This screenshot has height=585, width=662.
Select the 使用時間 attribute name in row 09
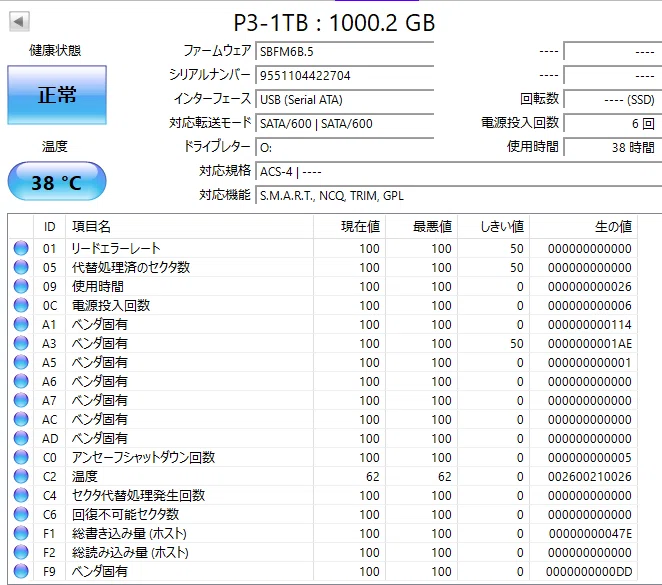(98, 286)
